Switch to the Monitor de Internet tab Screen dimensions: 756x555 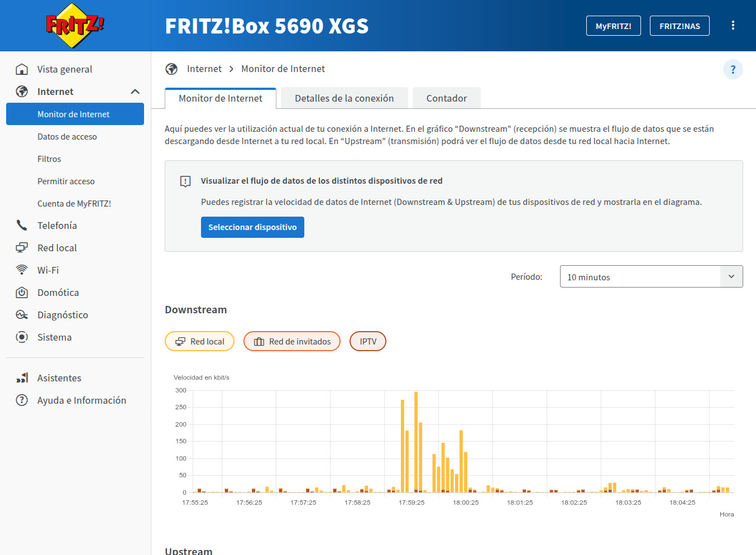[221, 98]
